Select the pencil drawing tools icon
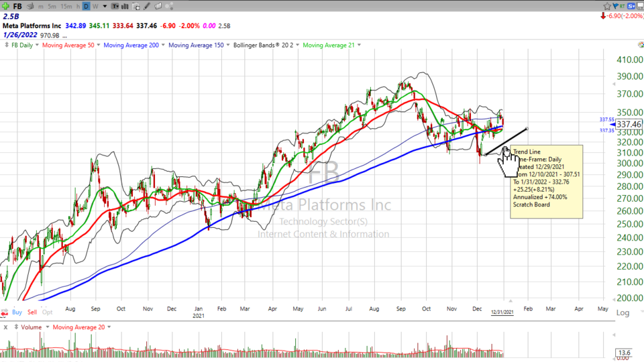This screenshot has width=644, height=362. point(147,6)
